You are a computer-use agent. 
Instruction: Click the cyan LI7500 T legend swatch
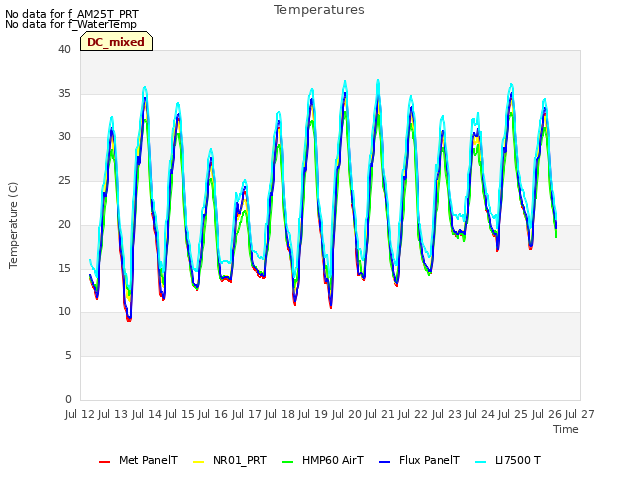(x=481, y=462)
